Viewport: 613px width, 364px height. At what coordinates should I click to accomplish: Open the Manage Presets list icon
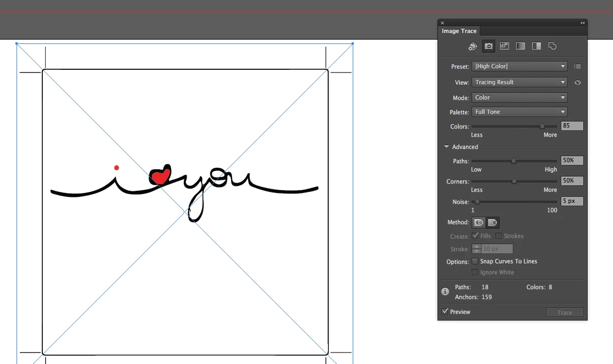[577, 67]
